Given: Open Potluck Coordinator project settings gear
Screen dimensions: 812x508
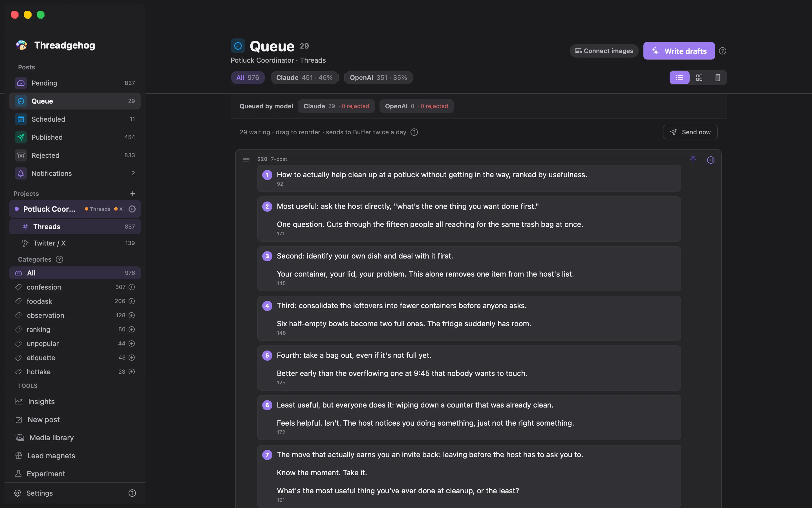Looking at the screenshot, I should pos(132,209).
